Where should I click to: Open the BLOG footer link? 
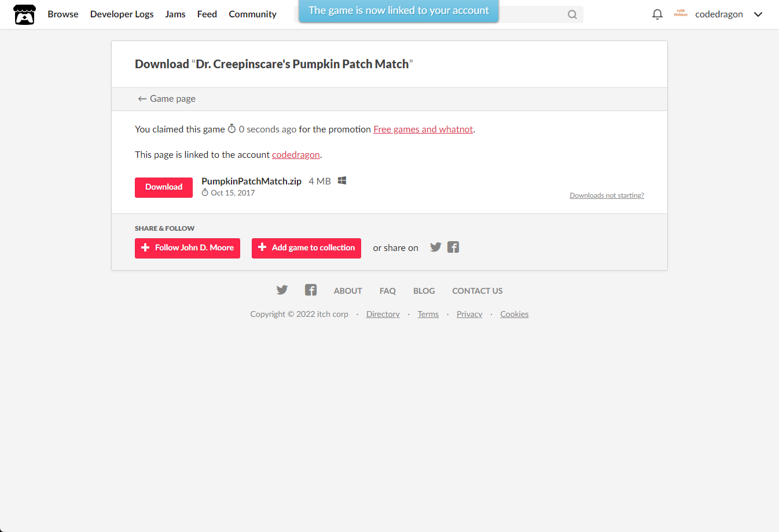424,291
